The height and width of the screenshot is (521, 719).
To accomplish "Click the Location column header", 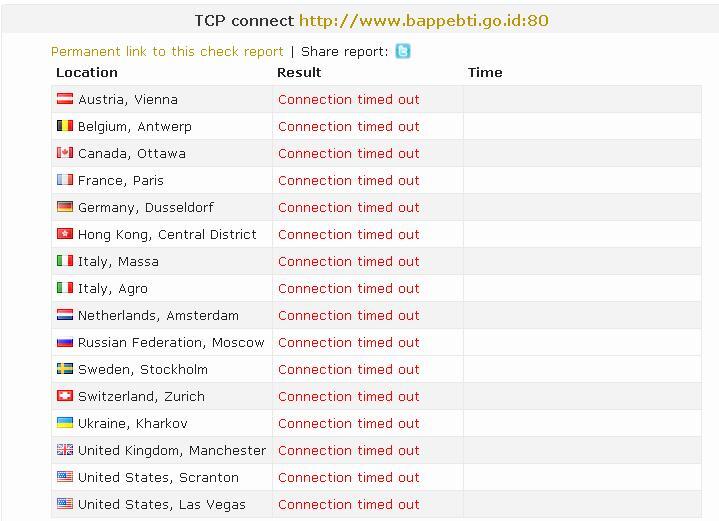I will coord(87,72).
